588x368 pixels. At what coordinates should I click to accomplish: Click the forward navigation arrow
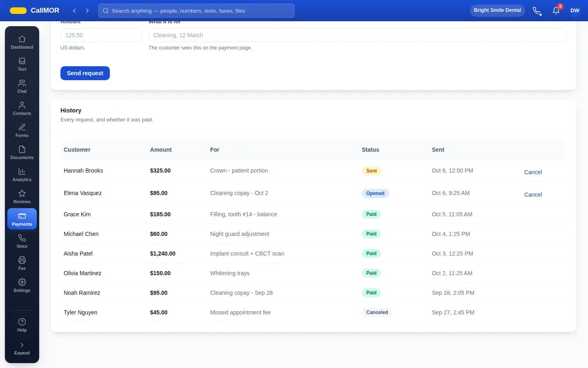click(87, 11)
